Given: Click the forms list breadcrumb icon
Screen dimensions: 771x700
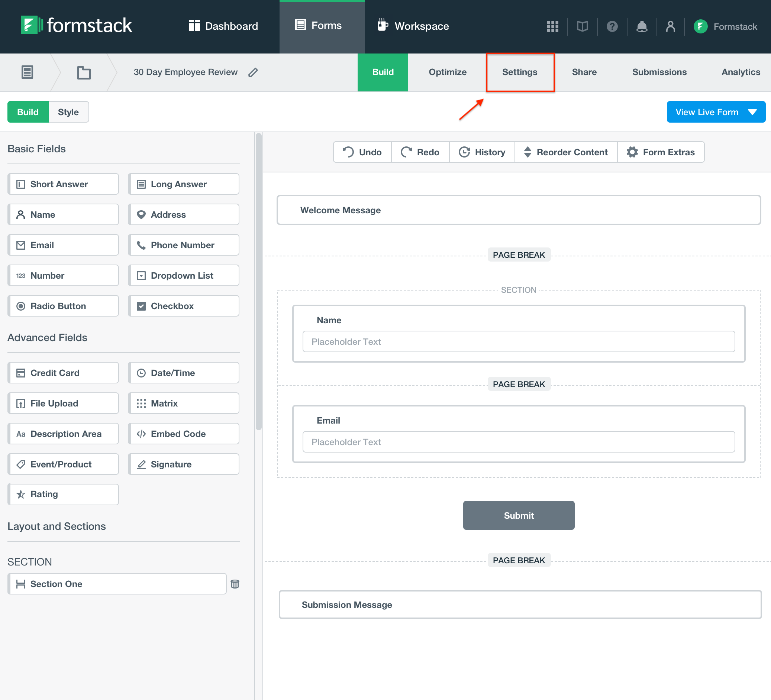Looking at the screenshot, I should point(27,72).
